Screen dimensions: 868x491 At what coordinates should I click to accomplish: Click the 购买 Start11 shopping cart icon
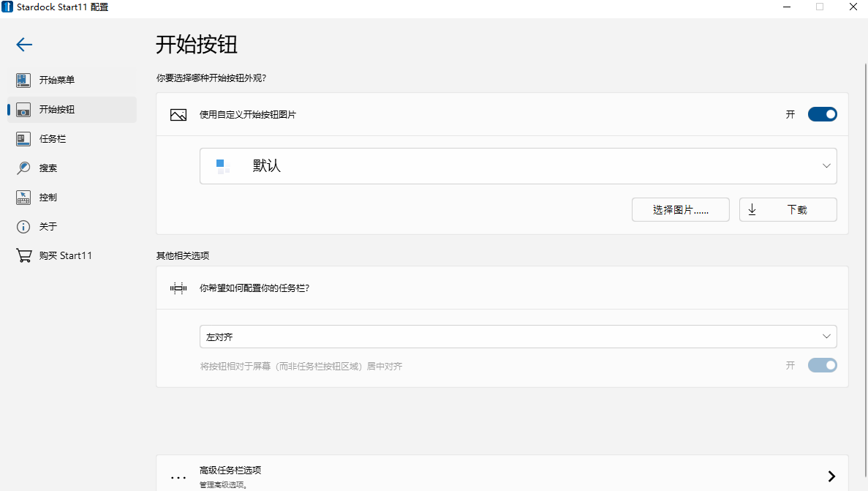25,255
